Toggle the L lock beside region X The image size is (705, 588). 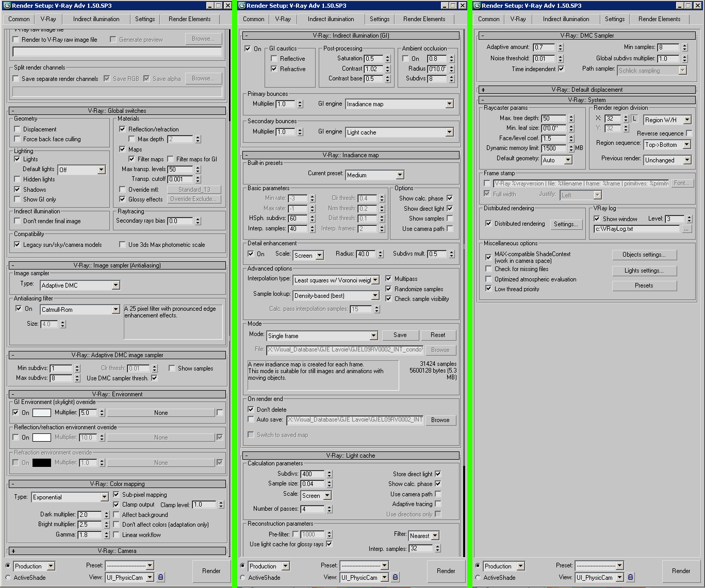[x=634, y=119]
